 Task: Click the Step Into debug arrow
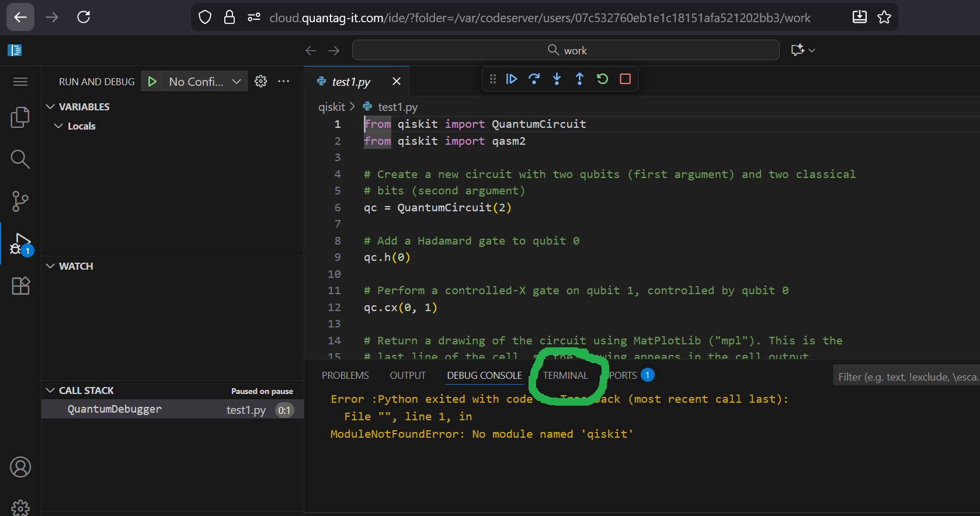(x=557, y=79)
